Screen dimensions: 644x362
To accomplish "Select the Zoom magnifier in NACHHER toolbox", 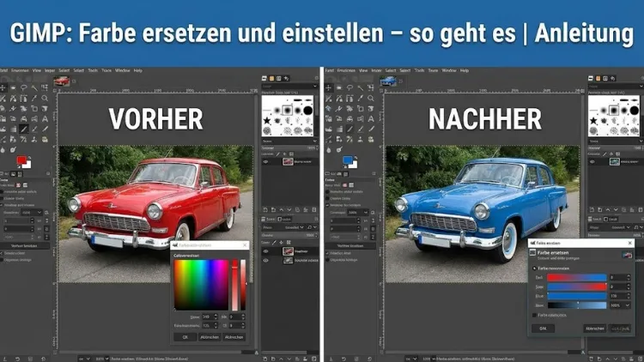I will pyautogui.click(x=370, y=98).
